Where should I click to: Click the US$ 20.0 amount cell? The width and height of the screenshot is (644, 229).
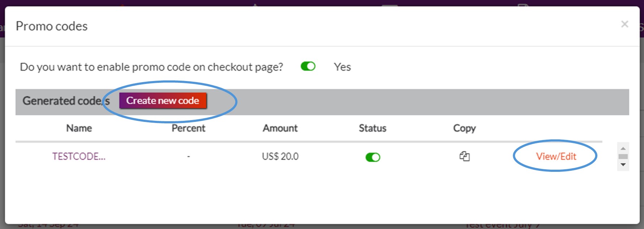coord(280,156)
